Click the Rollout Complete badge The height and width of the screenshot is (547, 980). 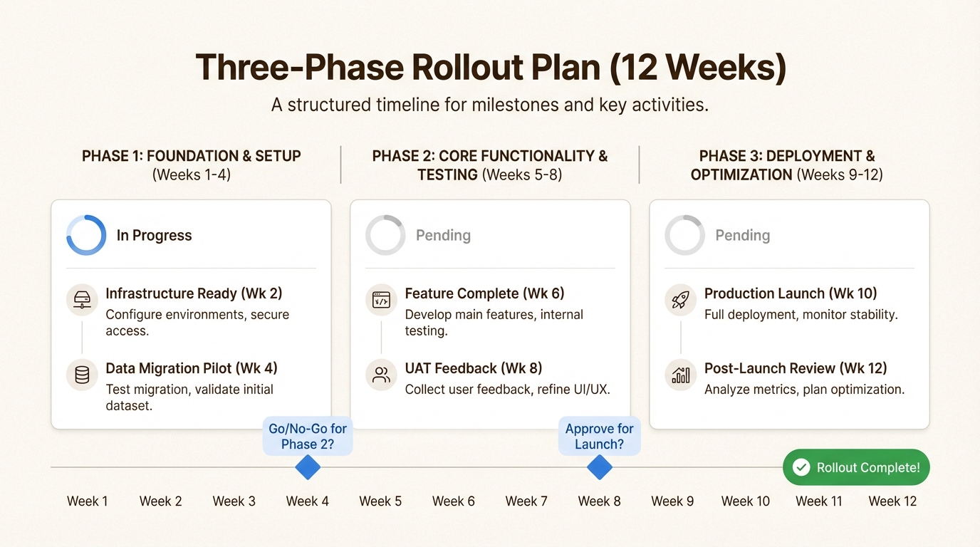tap(856, 467)
